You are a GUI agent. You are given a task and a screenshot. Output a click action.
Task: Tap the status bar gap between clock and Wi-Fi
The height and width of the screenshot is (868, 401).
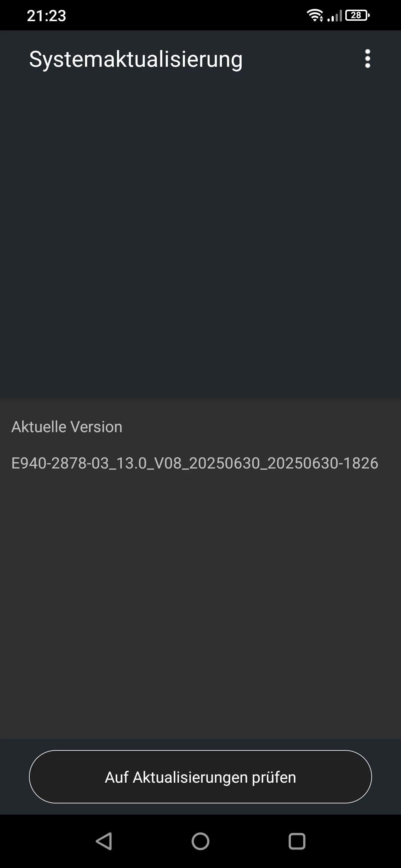click(186, 15)
